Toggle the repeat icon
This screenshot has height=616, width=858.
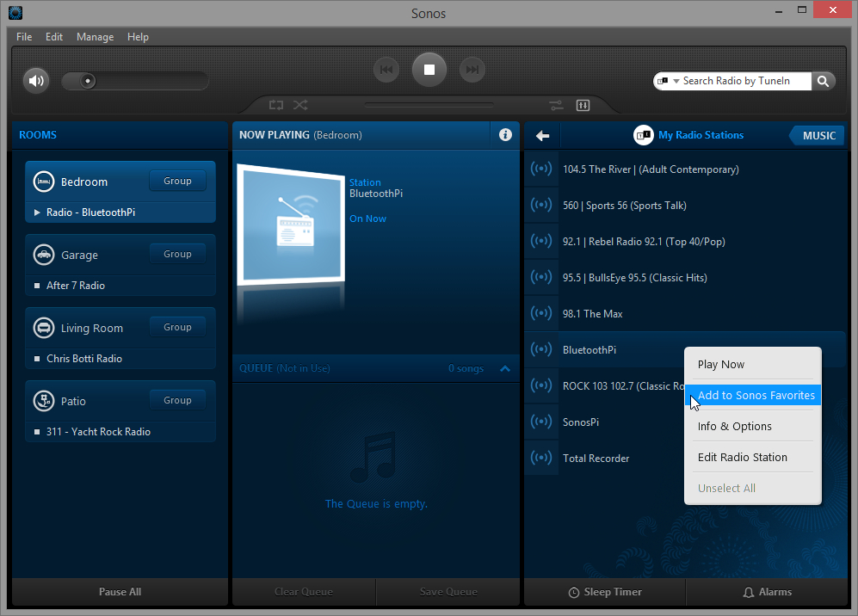(275, 104)
